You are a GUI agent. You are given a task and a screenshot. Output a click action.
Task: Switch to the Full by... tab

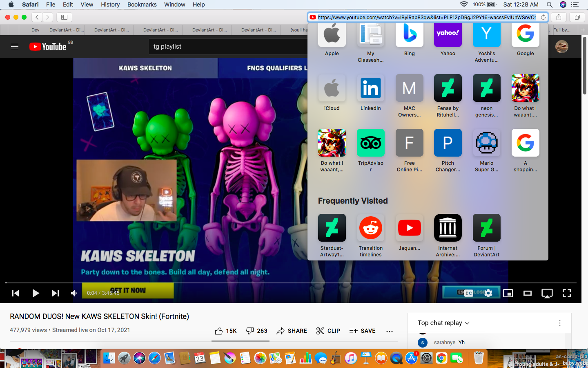coord(562,30)
